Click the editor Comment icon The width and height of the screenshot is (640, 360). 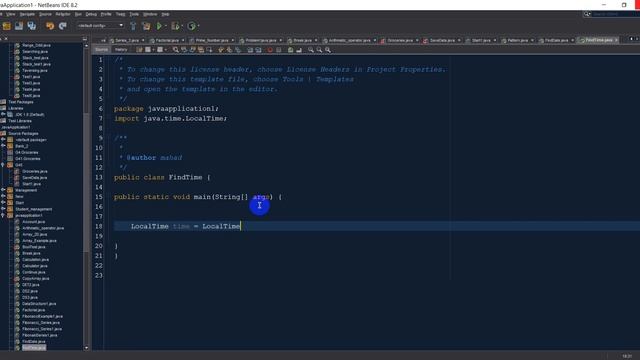290,50
